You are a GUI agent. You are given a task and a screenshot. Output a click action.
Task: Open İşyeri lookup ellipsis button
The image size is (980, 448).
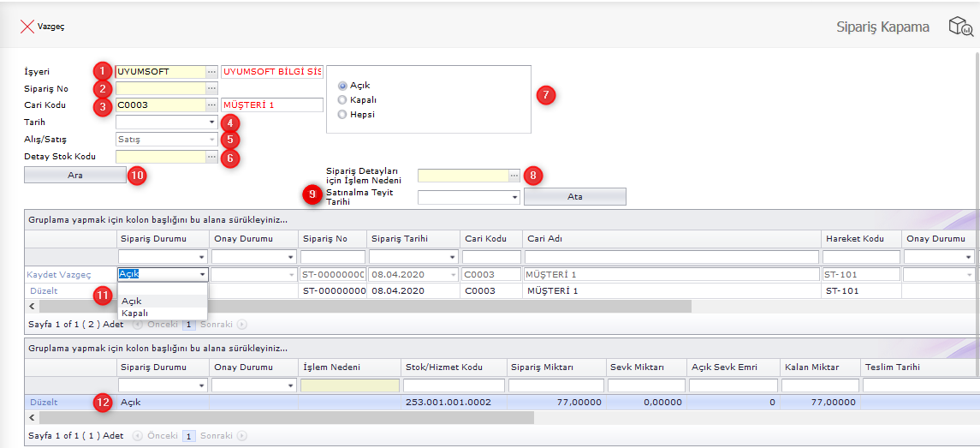pos(211,72)
